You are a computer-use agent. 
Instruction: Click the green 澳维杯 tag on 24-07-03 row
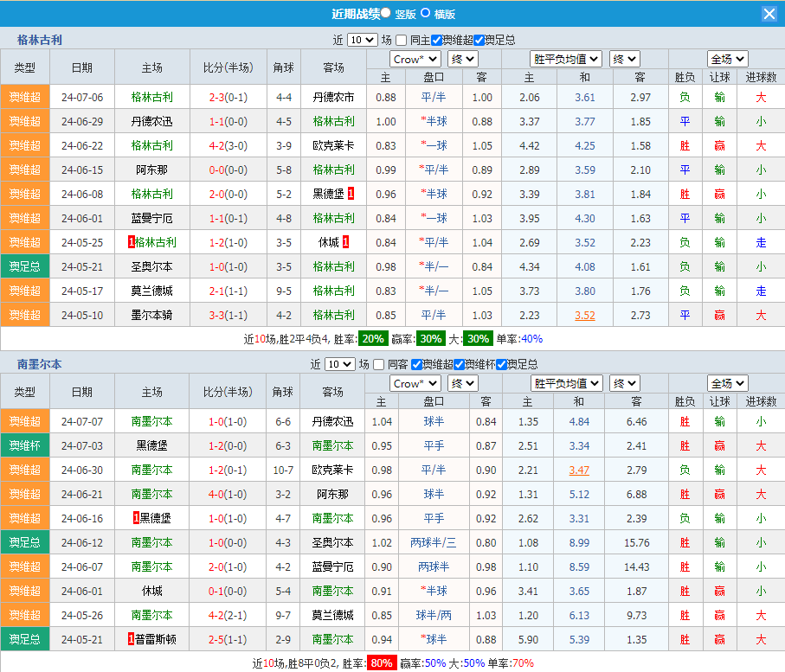pyautogui.click(x=25, y=445)
